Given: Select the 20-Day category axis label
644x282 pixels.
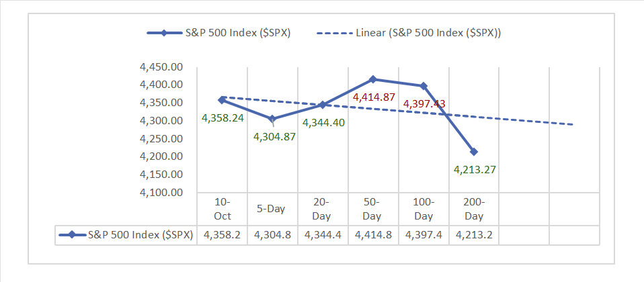Looking at the screenshot, I should (323, 208).
